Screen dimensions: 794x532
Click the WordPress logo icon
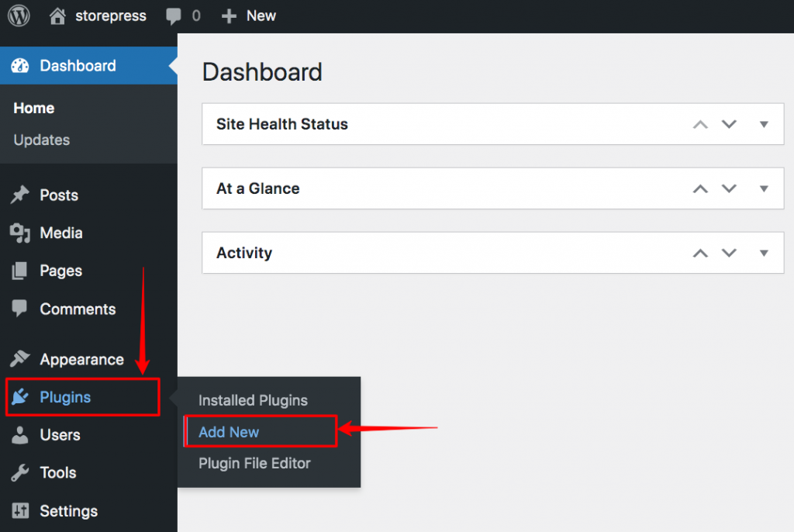(x=19, y=16)
